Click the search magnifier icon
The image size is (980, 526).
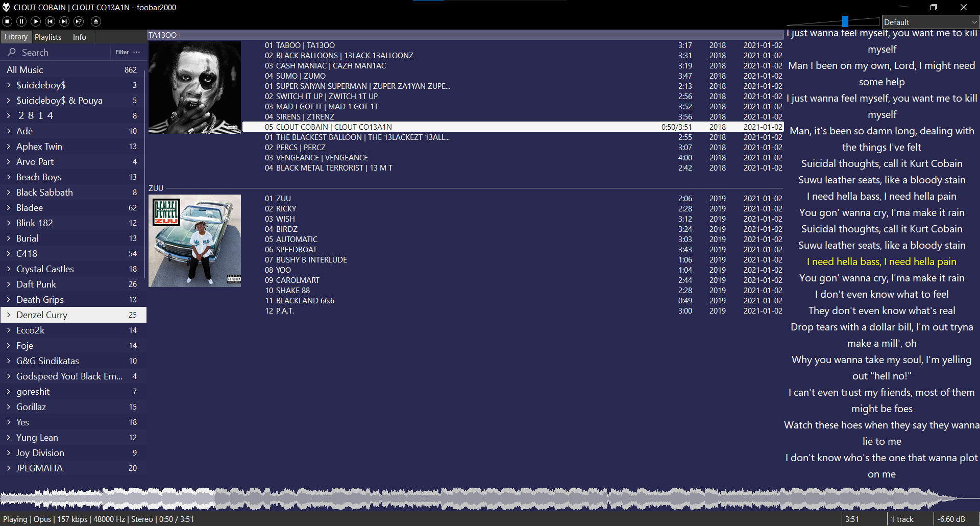12,52
